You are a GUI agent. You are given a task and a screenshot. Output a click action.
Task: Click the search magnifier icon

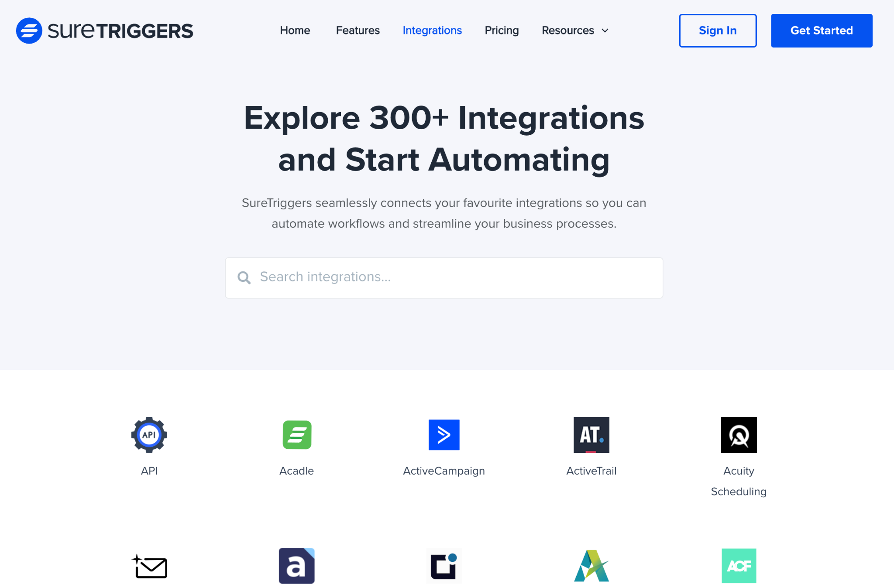coord(244,277)
